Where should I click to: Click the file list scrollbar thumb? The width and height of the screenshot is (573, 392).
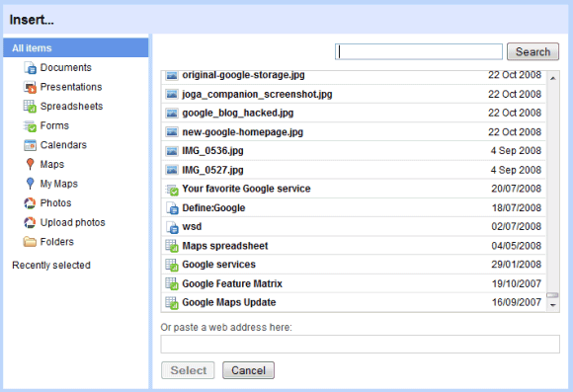pos(552,295)
